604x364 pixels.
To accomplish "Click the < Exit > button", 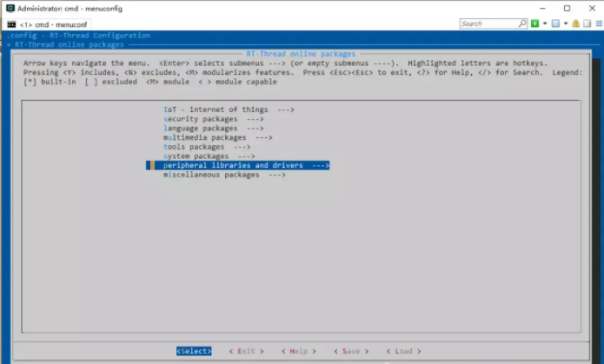I will click(x=246, y=351).
